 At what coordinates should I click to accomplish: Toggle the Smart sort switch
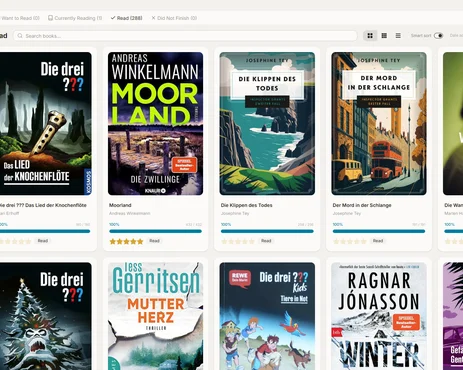coord(438,36)
